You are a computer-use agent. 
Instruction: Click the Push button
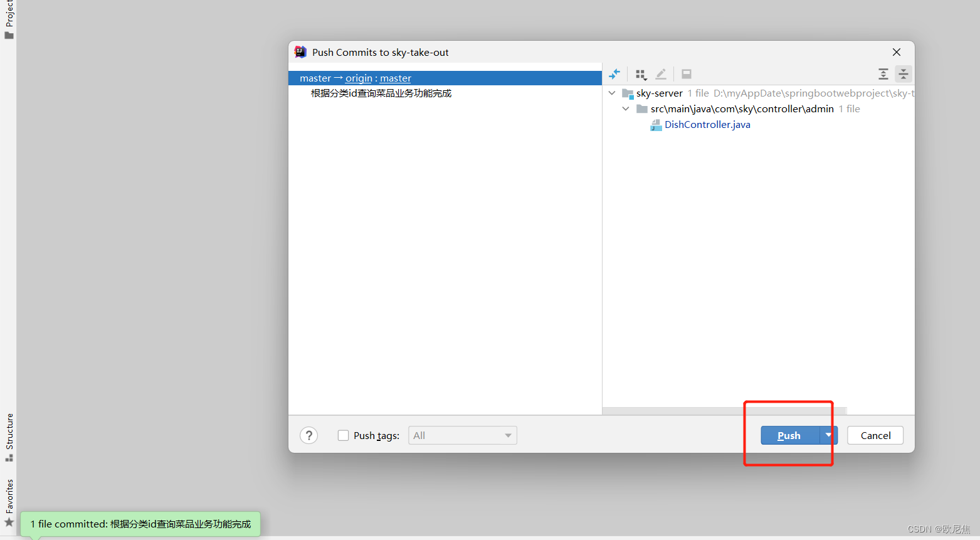pyautogui.click(x=790, y=435)
